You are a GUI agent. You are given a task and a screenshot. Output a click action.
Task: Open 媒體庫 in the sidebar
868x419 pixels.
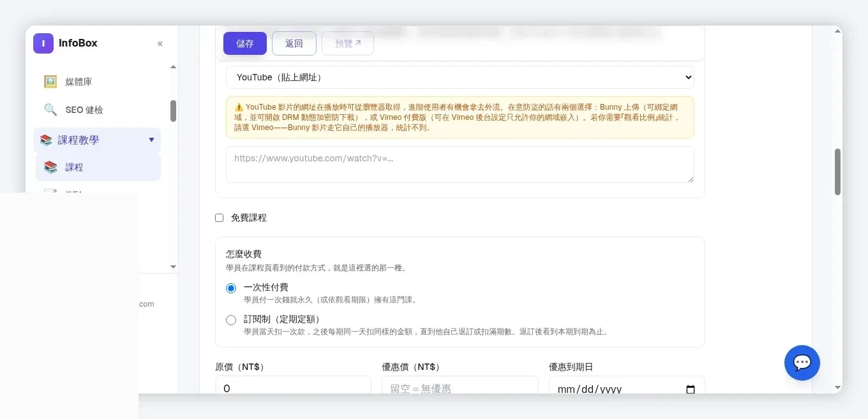coord(98,82)
